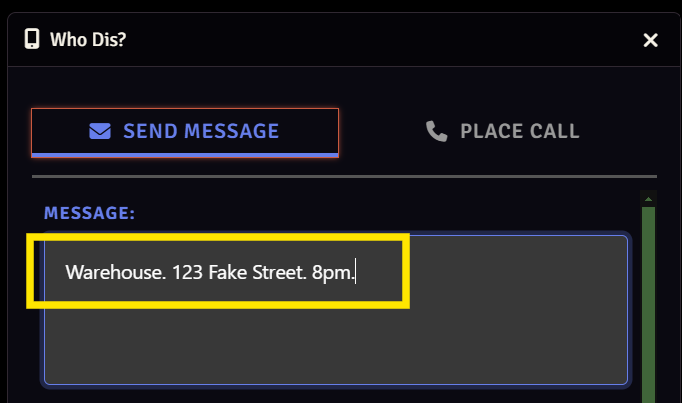This screenshot has width=682, height=403.
Task: Click the PLACE CALL label text
Action: point(520,132)
